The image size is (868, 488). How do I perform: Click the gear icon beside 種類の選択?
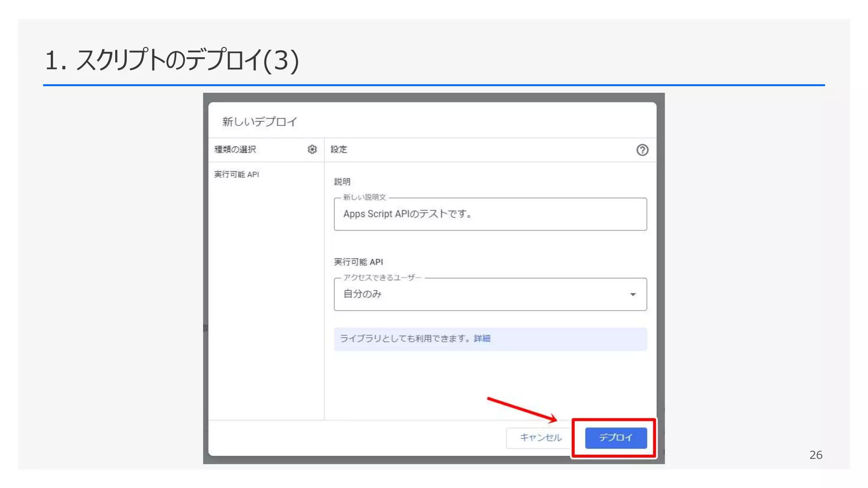click(312, 150)
